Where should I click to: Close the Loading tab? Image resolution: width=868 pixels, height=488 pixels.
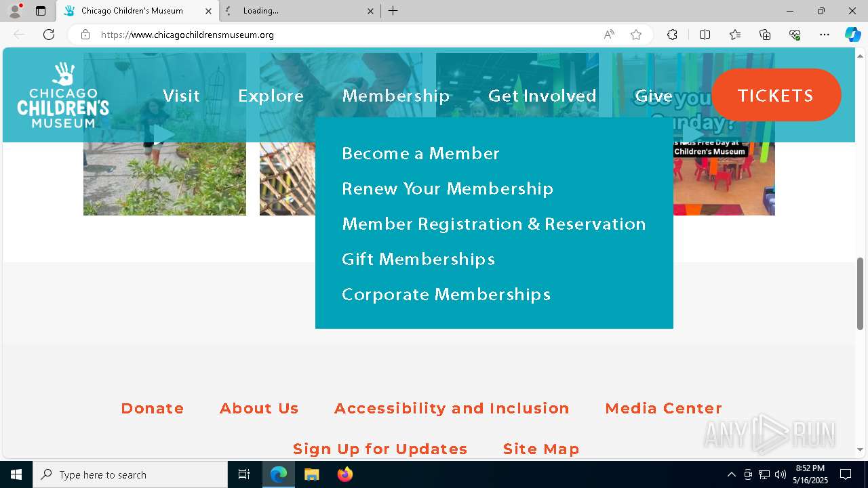[370, 11]
